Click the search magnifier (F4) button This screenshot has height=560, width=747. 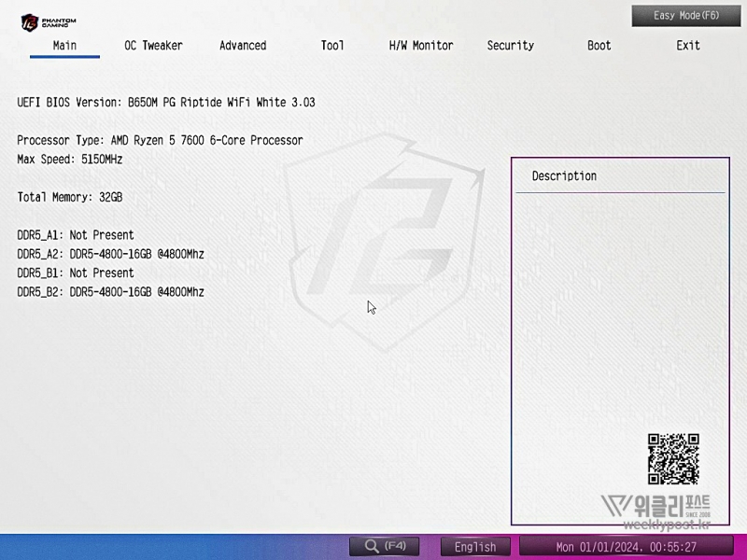pos(384,546)
